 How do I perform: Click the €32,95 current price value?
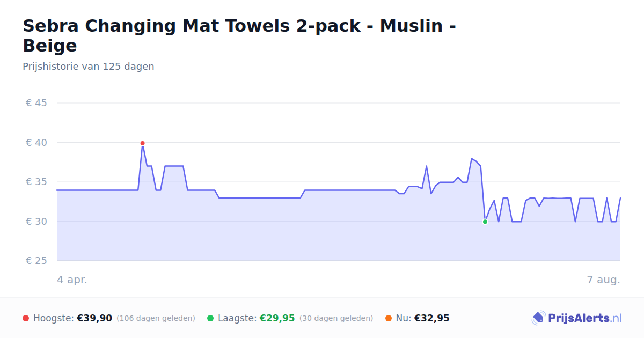tap(432, 318)
